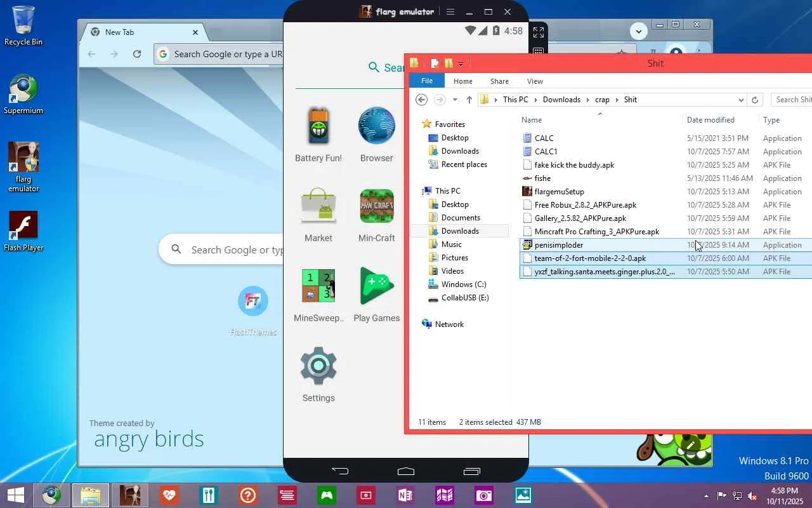Tap the Android recent apps button
The width and height of the screenshot is (812, 508).
[472, 471]
